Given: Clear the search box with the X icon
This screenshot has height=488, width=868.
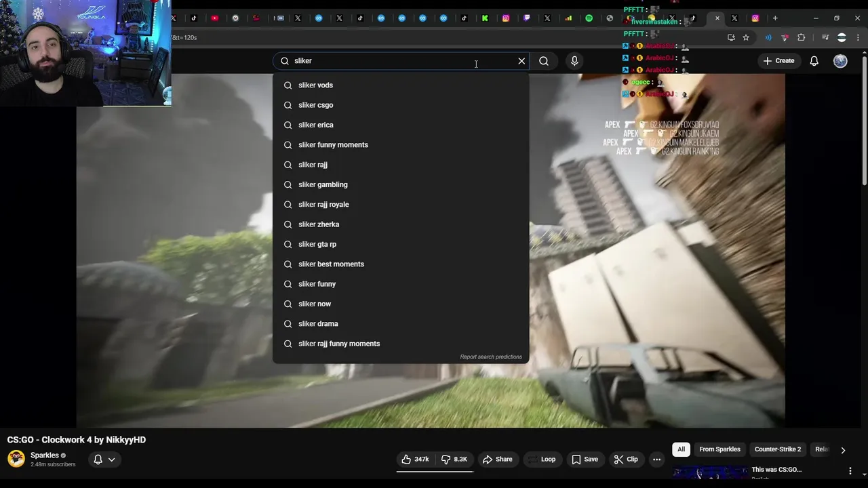Looking at the screenshot, I should pyautogui.click(x=521, y=61).
